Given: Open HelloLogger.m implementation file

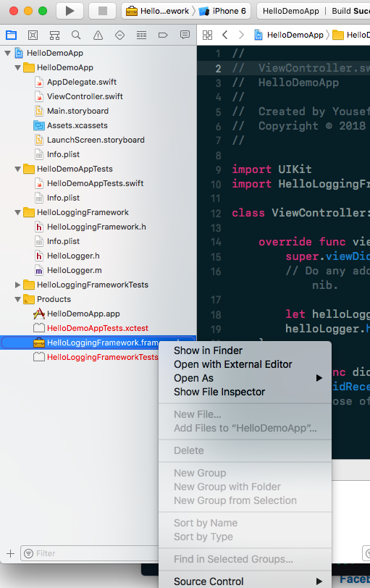Looking at the screenshot, I should point(75,271).
